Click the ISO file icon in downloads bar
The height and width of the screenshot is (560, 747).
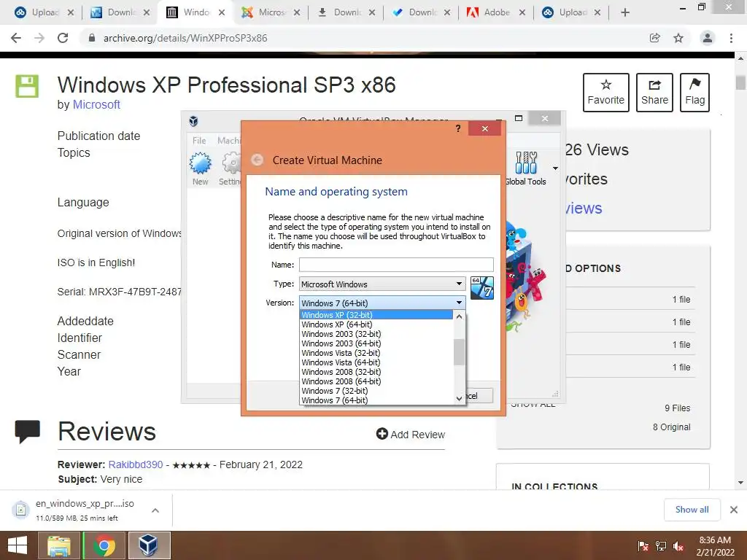20,510
